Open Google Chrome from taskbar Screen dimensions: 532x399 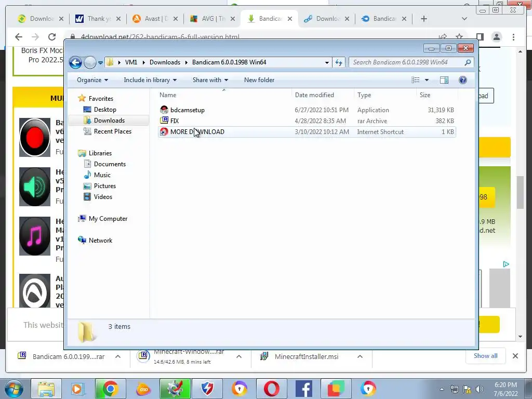coord(110,389)
